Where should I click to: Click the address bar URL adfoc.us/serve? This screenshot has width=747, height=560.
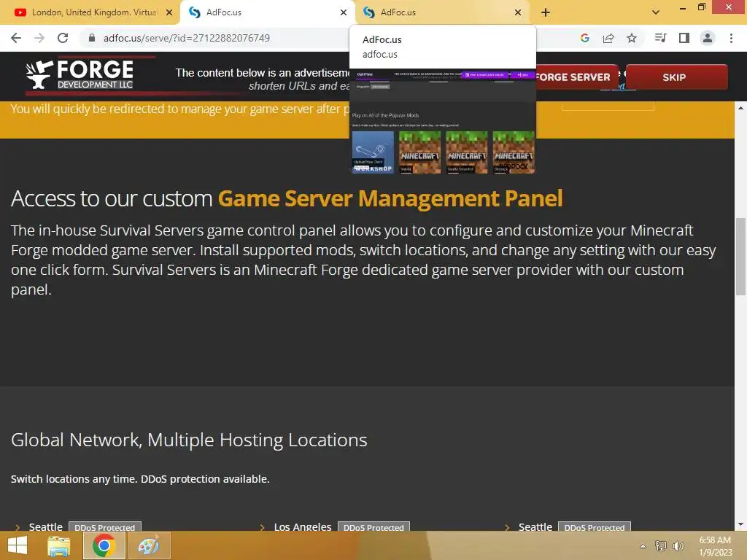click(x=186, y=38)
